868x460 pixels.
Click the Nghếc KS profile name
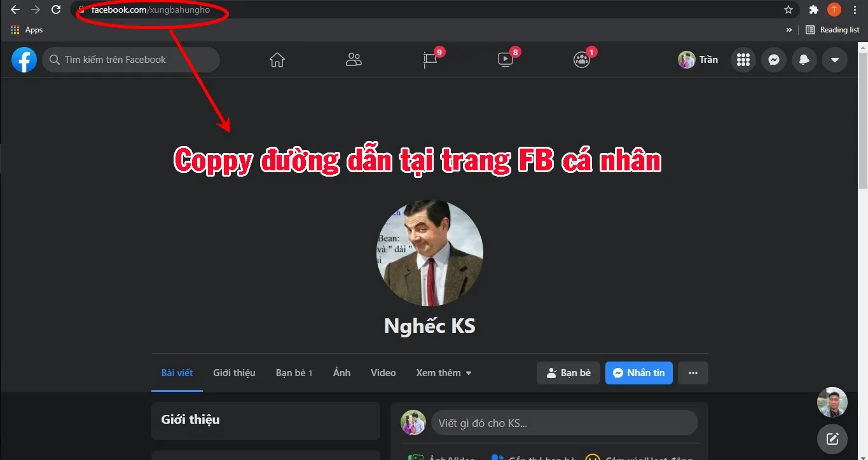pyautogui.click(x=430, y=326)
